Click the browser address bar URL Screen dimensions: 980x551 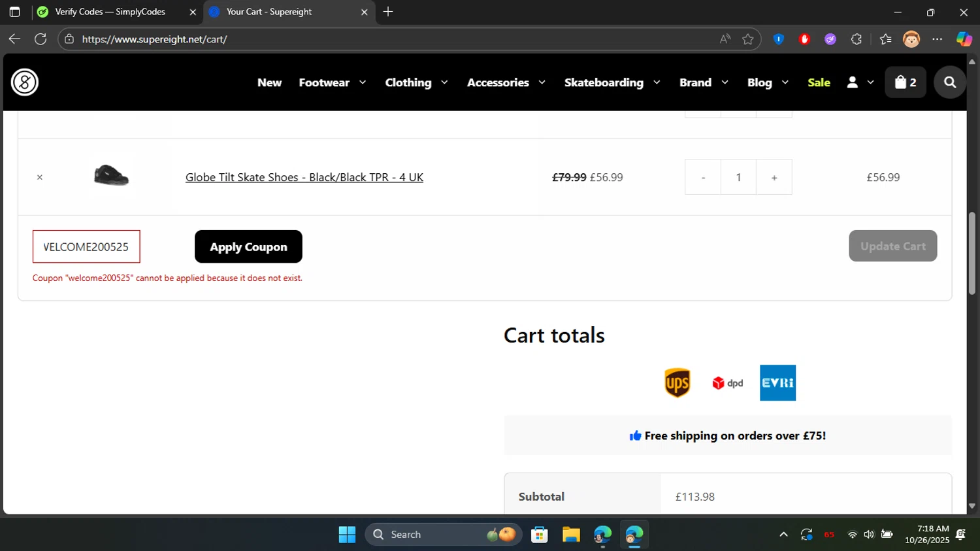click(154, 39)
